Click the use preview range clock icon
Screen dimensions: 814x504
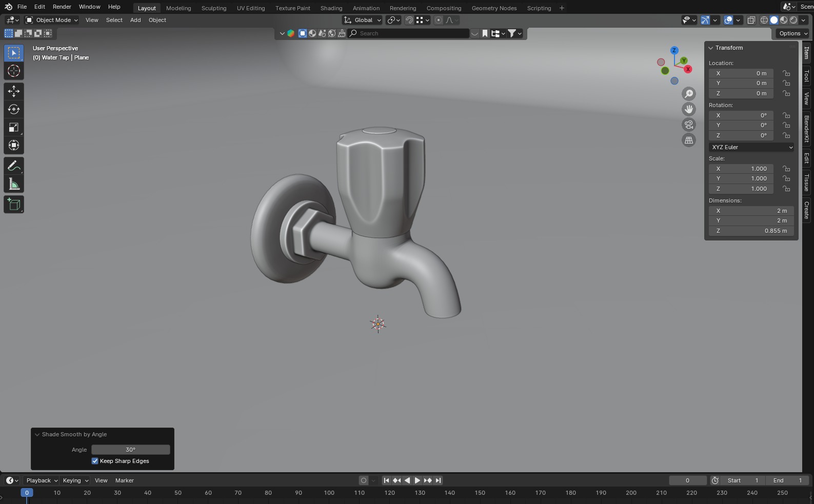tap(715, 480)
